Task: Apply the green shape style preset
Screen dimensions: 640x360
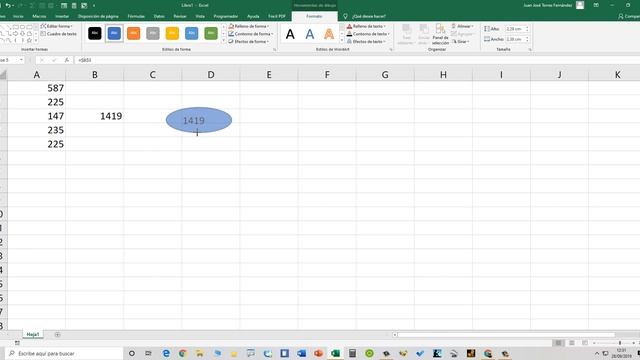Action: pos(211,33)
